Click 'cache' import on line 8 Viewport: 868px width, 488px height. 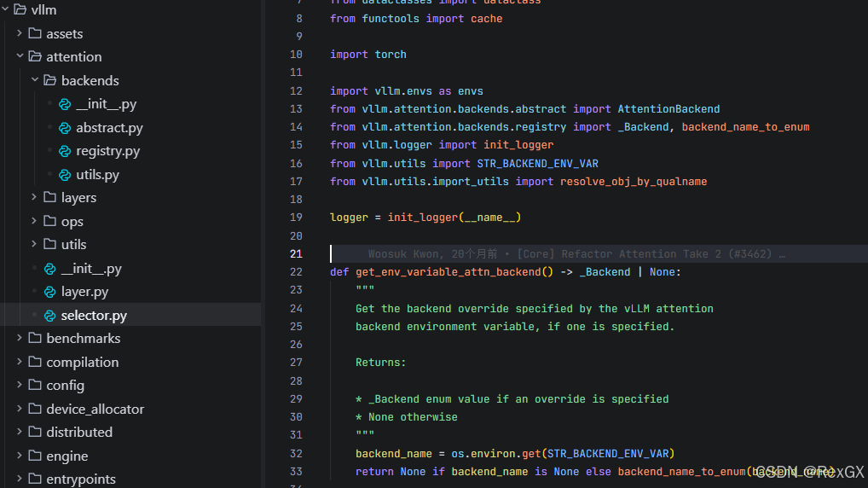pyautogui.click(x=487, y=19)
